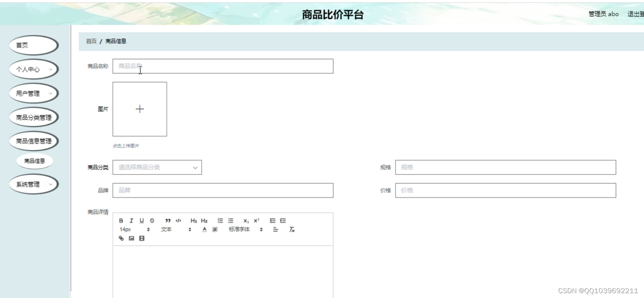The width and height of the screenshot is (644, 298).
Task: Increase indent in the editor
Action: 283,220
